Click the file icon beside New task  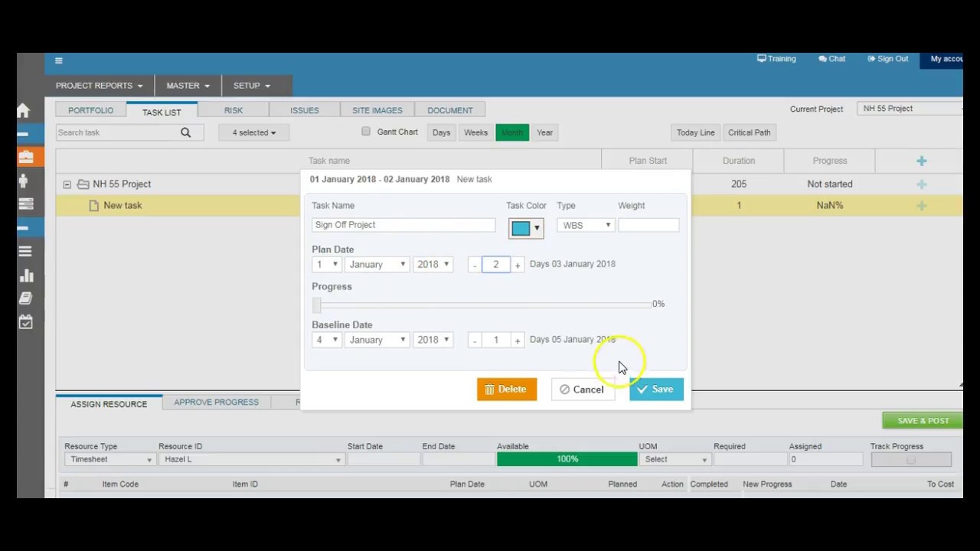(94, 205)
